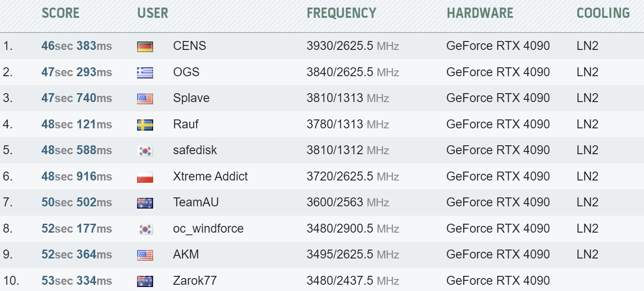Click the FREQUENCY column header
644x291 pixels.
pos(341,13)
